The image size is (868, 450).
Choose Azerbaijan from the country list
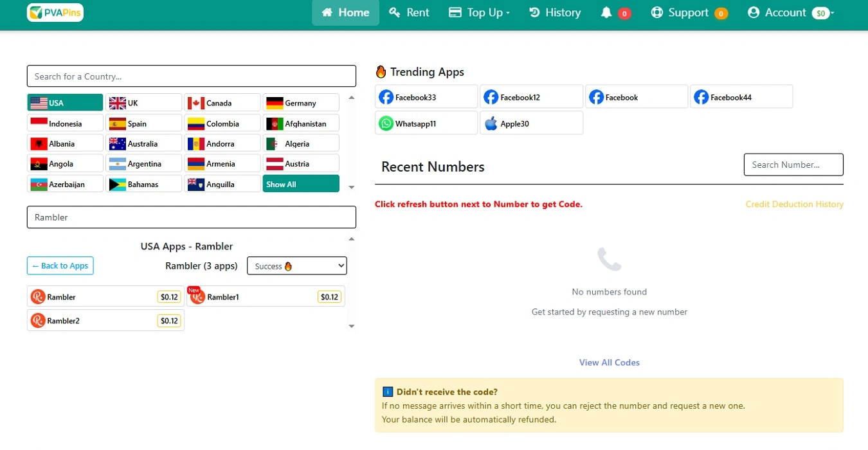coord(65,184)
